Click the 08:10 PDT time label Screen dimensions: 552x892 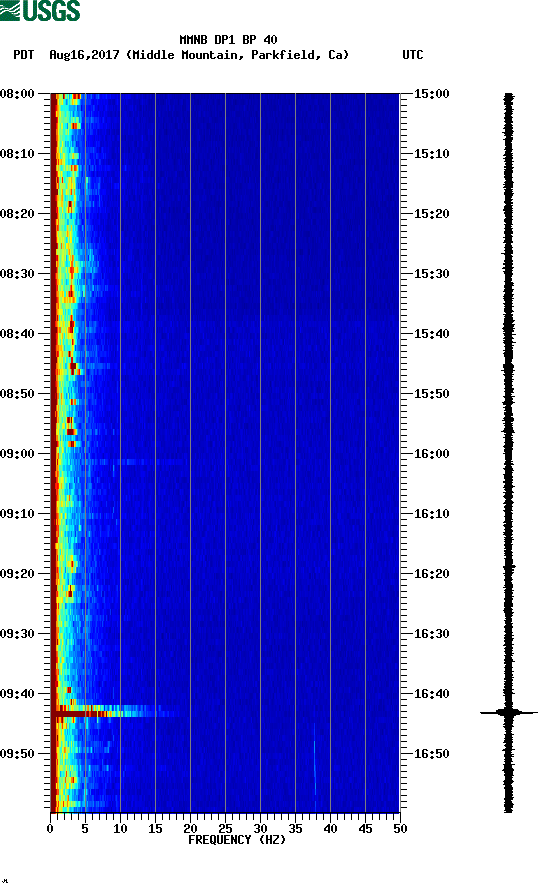[x=17, y=154]
